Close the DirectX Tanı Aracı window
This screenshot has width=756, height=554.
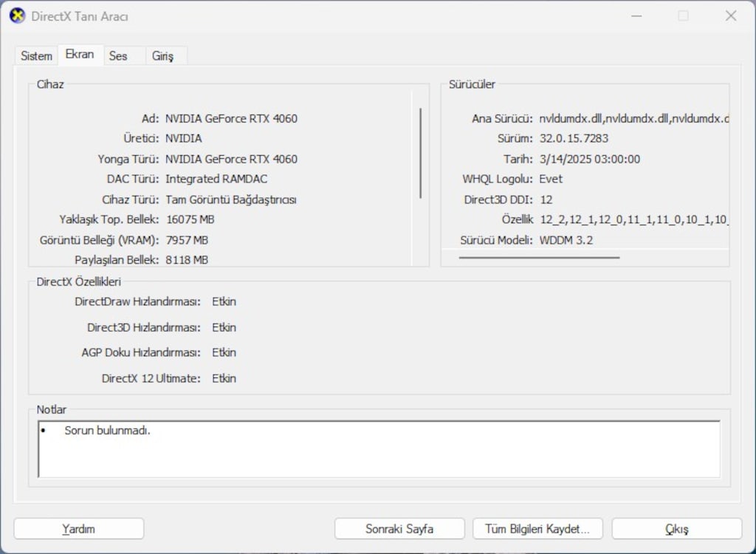[730, 16]
